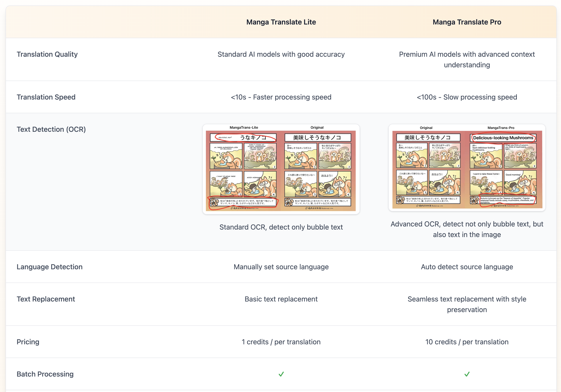Open the MangaTrans-Pro comparison image
The height and width of the screenshot is (392, 561).
466,168
